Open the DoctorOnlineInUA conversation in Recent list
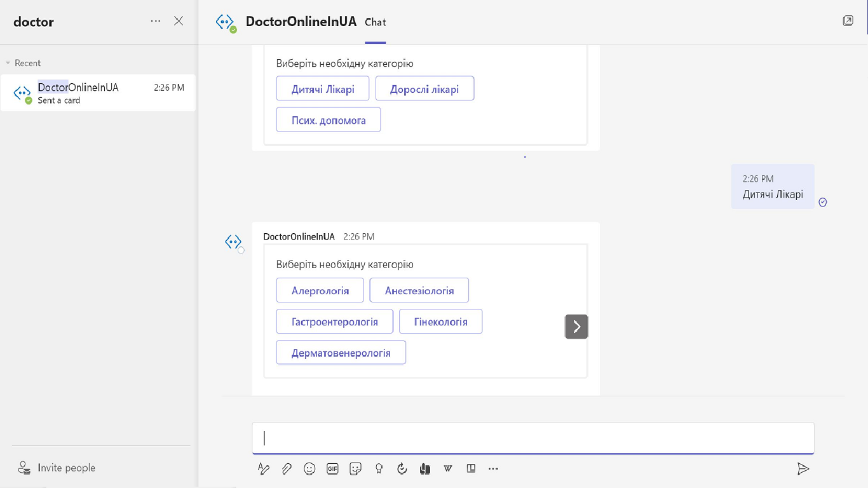Viewport: 868px width, 488px height. [98, 93]
